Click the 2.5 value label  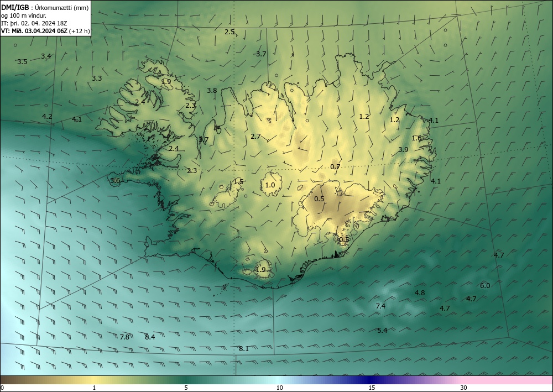[x=229, y=32]
